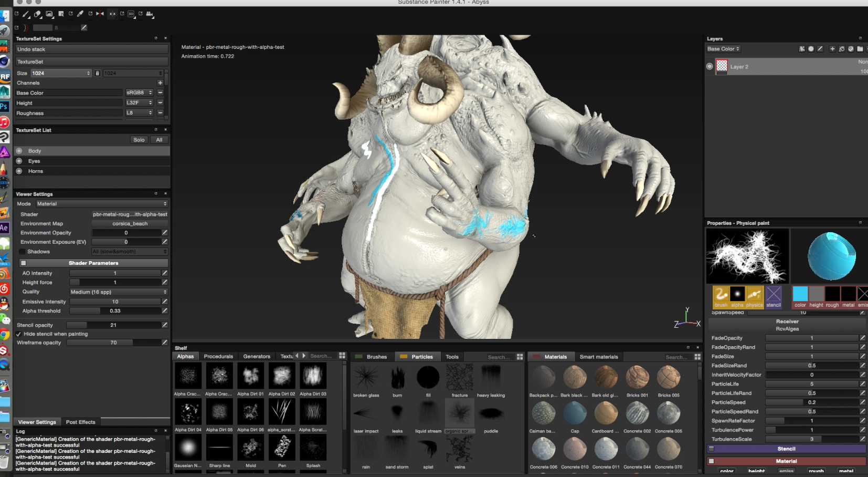
Task: Toggle grid view in Materials shelf
Action: 697,357
